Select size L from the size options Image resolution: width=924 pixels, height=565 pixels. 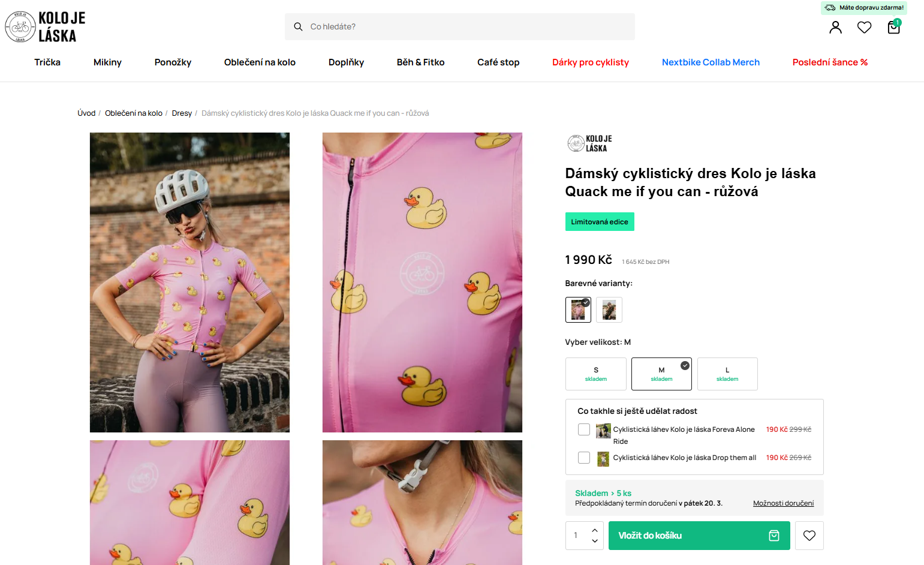pyautogui.click(x=727, y=374)
